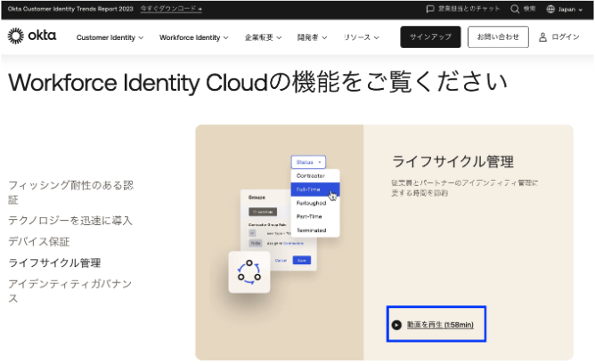Click the lifecycle cycle icon card
This screenshot has width=595, height=364.
(x=249, y=271)
